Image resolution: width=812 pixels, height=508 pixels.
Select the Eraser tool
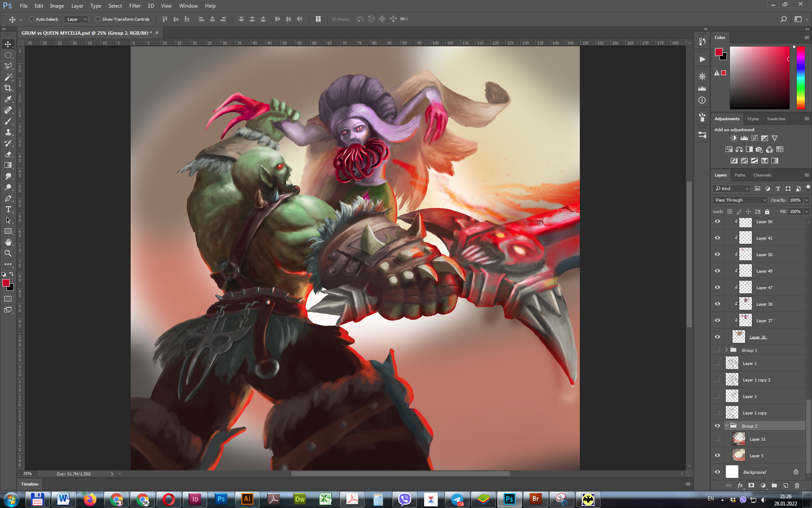pos(8,154)
